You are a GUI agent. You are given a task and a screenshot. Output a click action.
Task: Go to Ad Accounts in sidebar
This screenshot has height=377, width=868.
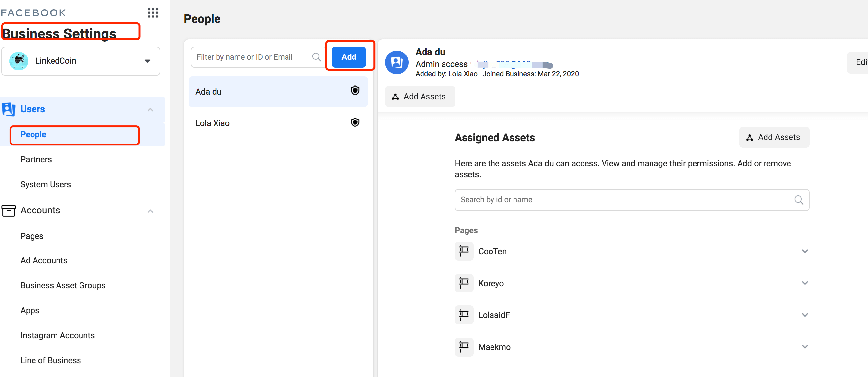(44, 260)
